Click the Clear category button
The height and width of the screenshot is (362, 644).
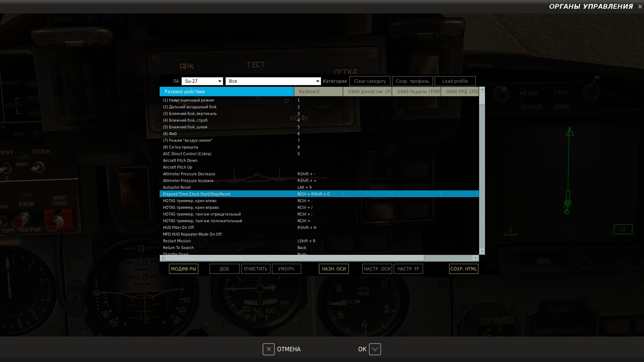[370, 81]
